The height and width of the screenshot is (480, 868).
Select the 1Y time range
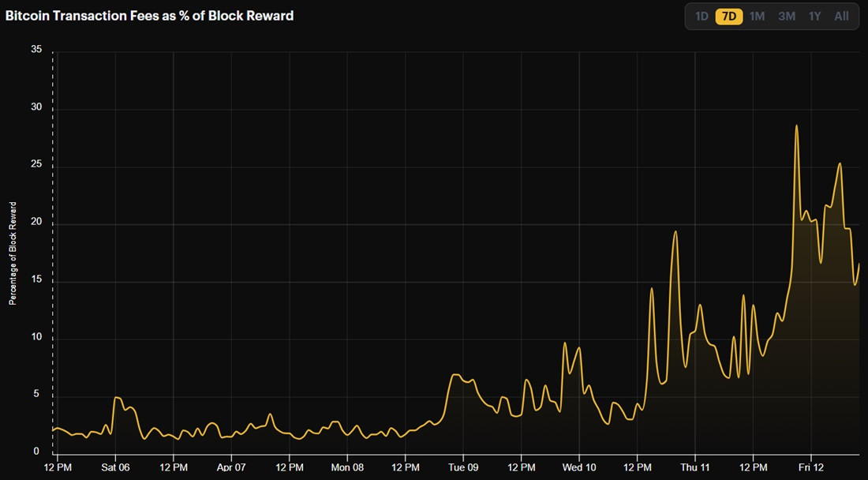pos(814,16)
